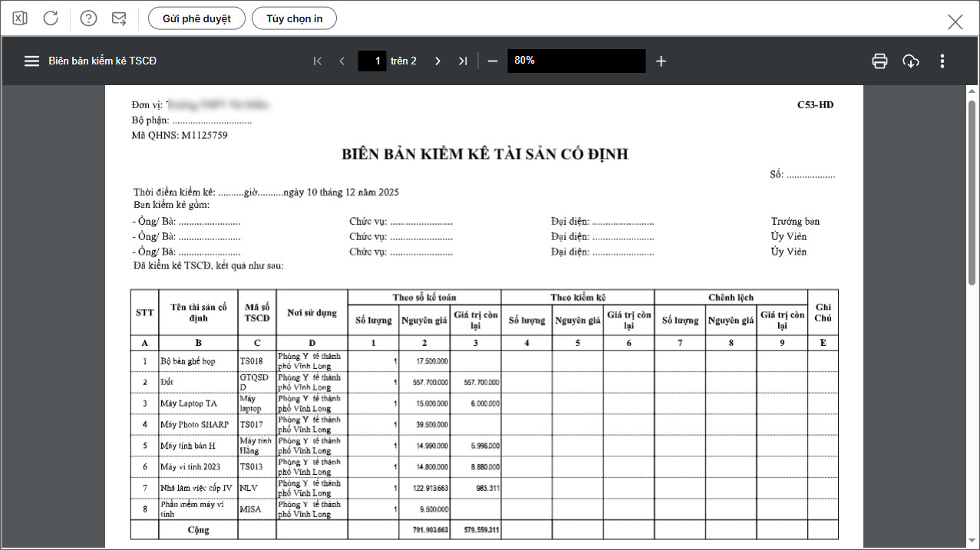980x550 pixels.
Task: Open the three-dot more options menu
Action: point(942,61)
